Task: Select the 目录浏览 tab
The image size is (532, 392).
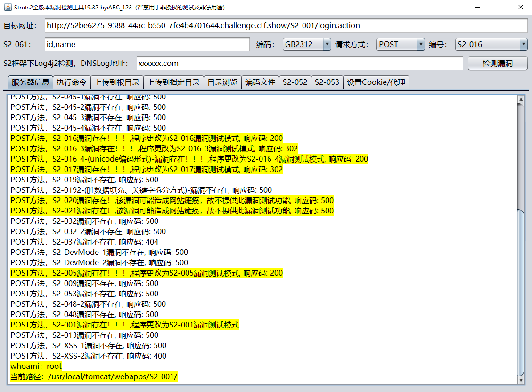Action: coord(222,82)
